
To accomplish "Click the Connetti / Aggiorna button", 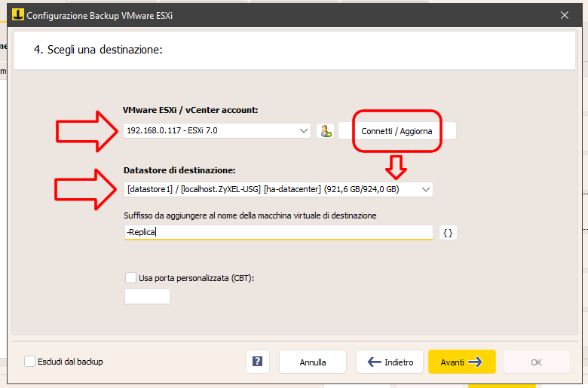I will tap(397, 131).
